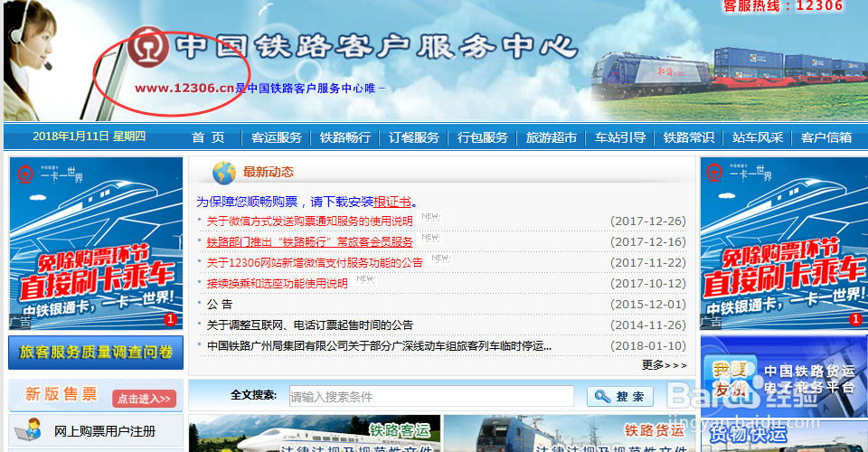The image size is (868, 452).
Task: Open the 站车风采 navigation item
Action: pyautogui.click(x=758, y=137)
